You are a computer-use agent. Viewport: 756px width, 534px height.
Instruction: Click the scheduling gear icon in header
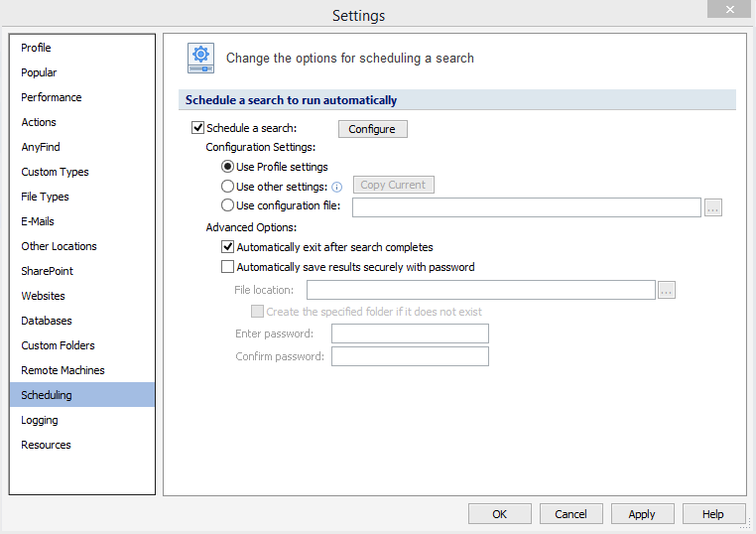200,58
